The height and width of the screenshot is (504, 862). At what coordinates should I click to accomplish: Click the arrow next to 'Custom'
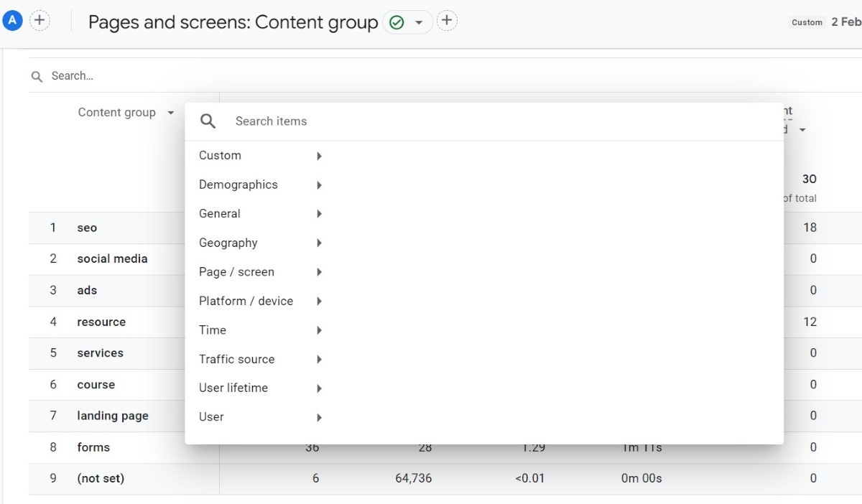point(319,156)
